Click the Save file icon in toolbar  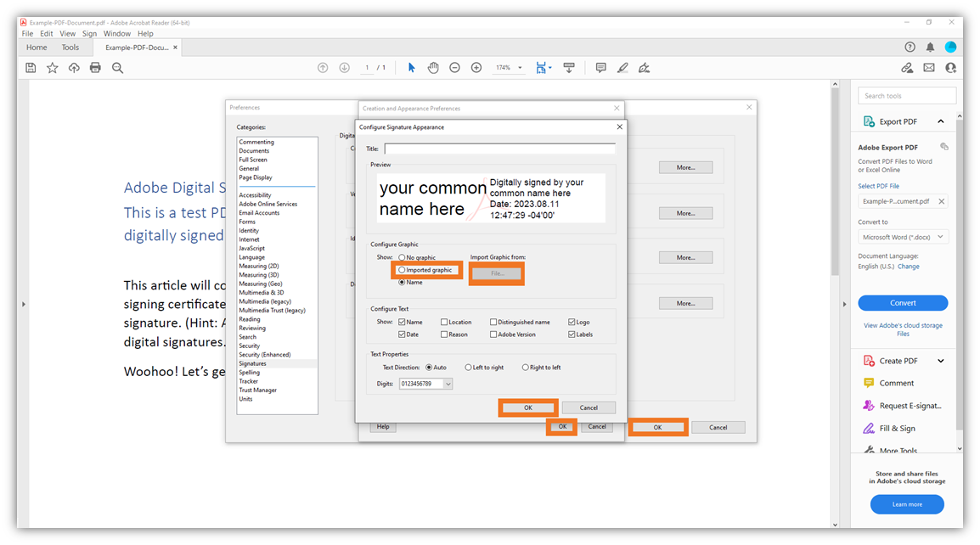[31, 68]
